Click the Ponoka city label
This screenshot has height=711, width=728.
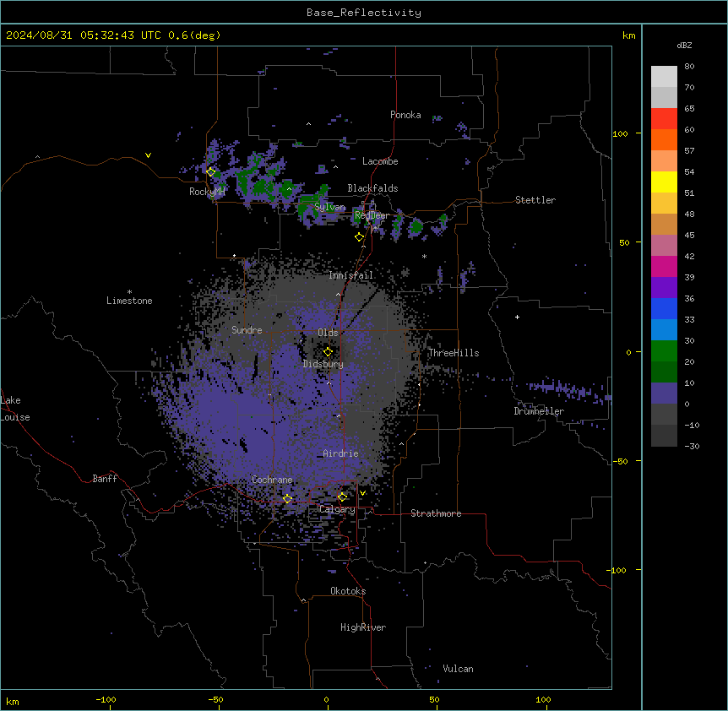(405, 115)
